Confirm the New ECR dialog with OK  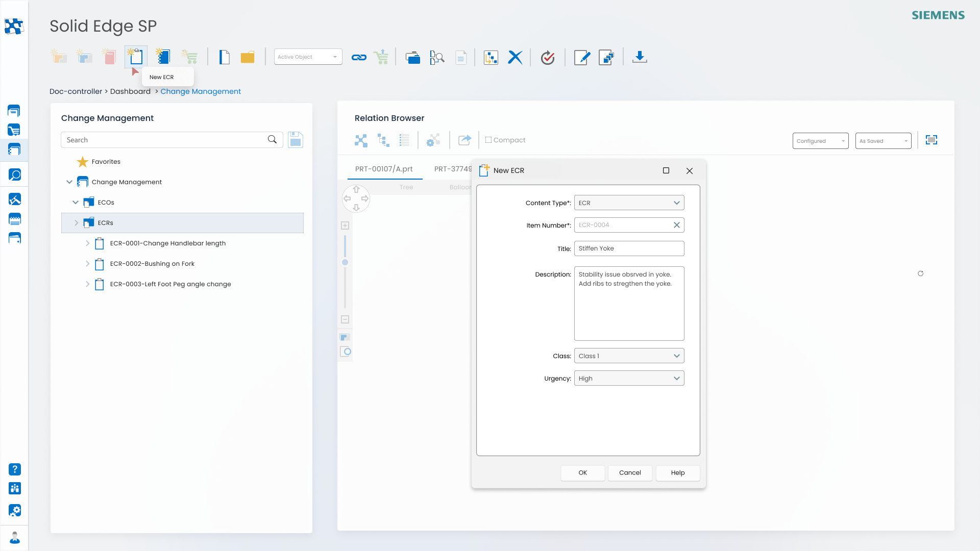(x=582, y=472)
